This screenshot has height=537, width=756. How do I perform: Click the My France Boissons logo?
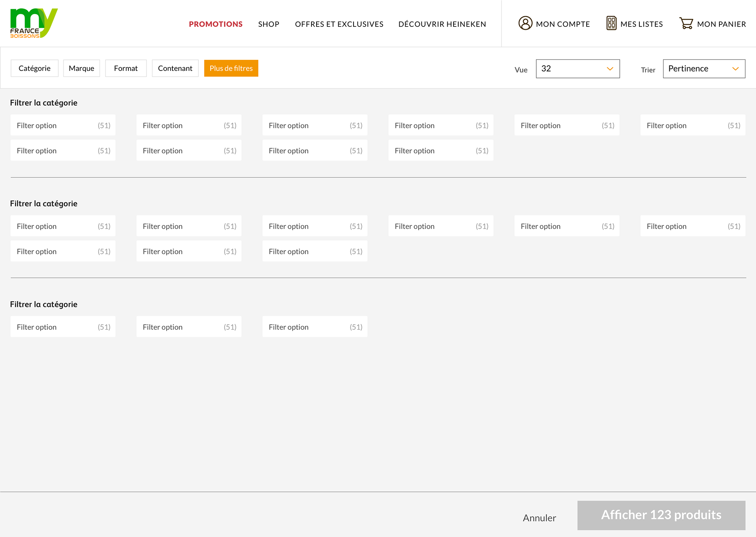pos(33,23)
